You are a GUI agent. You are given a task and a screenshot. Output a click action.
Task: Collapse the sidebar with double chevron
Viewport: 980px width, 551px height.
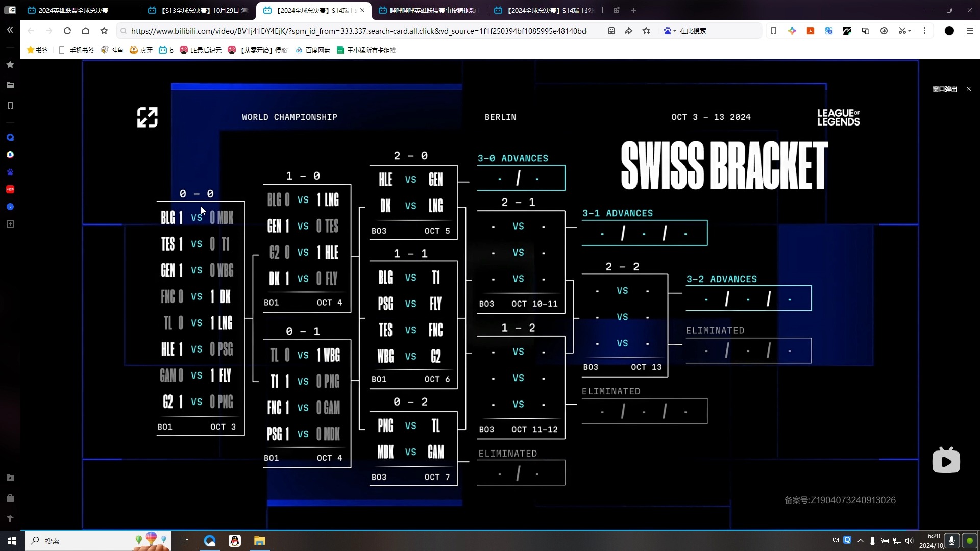tap(10, 30)
